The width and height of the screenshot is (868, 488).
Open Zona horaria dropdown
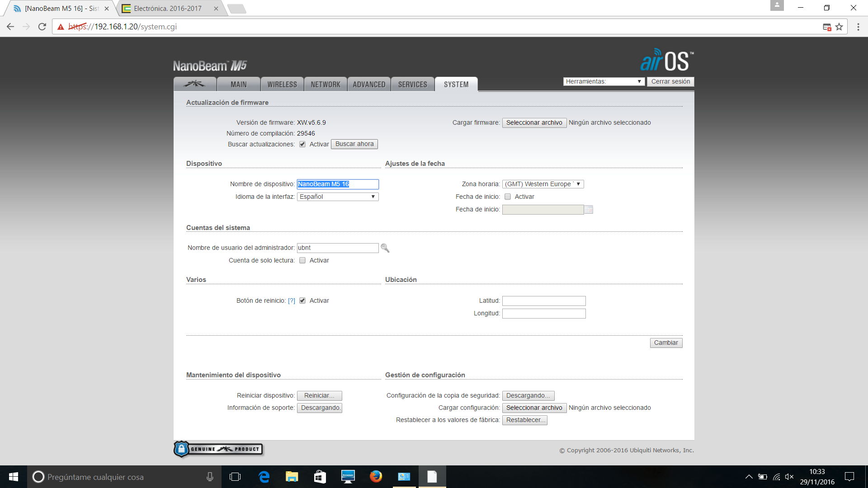[x=543, y=184]
